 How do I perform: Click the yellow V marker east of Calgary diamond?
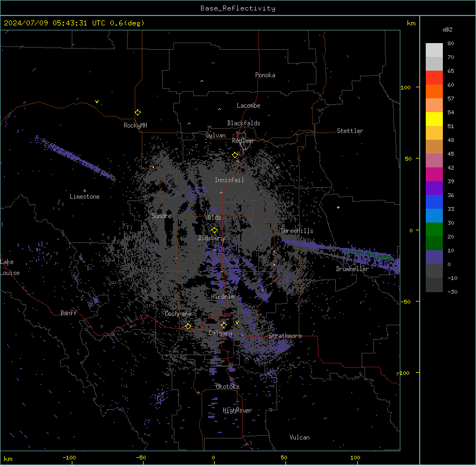pos(237,323)
